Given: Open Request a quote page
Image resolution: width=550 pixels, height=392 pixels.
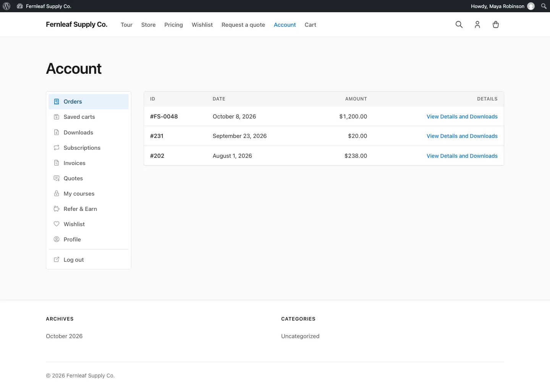Looking at the screenshot, I should (243, 25).
